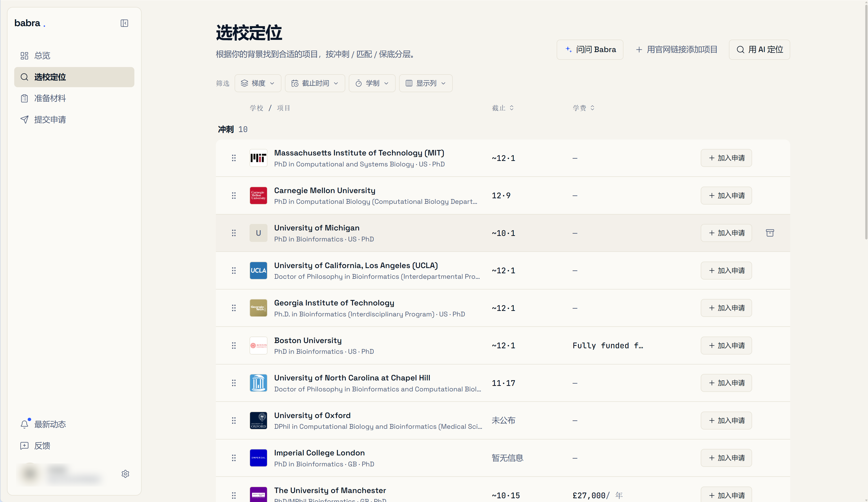
Task: Click the Imperial College London logo
Action: tap(258, 458)
